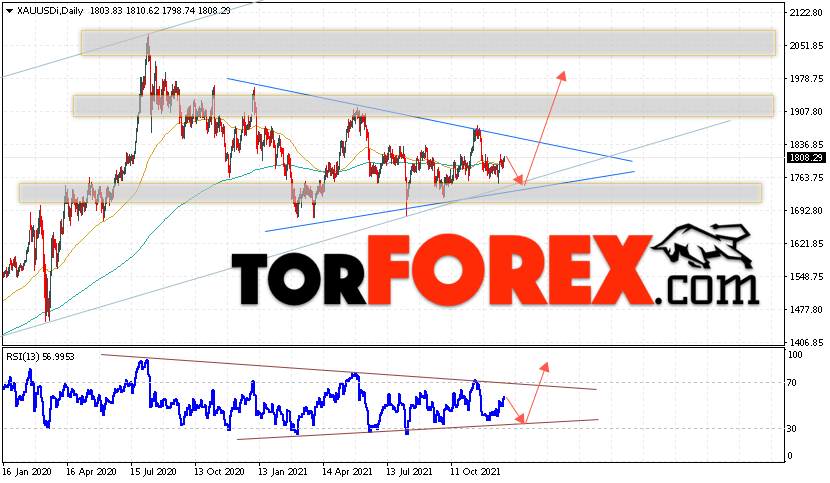
Task: Click the 1907.80 price scale label
Action: 806,112
